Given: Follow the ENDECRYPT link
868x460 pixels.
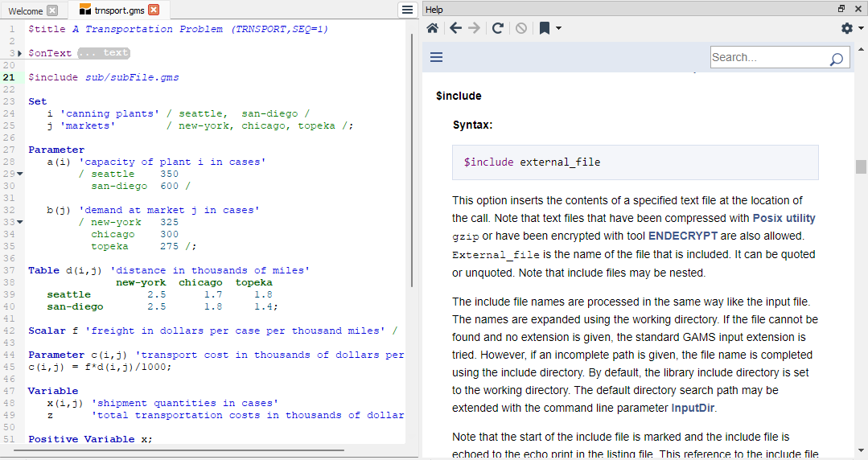Looking at the screenshot, I should coord(682,236).
